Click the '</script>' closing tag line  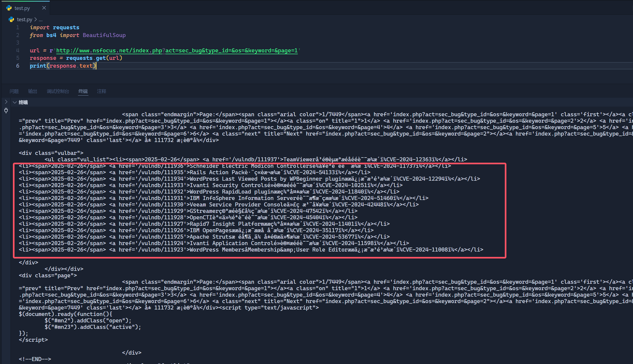click(x=33, y=340)
